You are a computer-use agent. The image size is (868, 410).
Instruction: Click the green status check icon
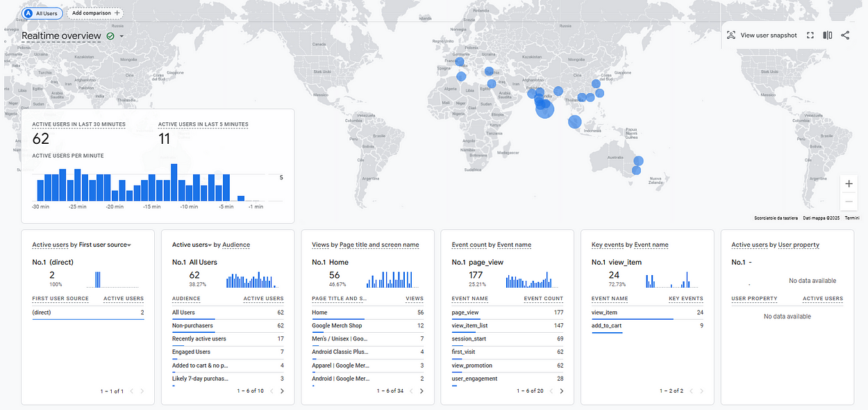(110, 36)
